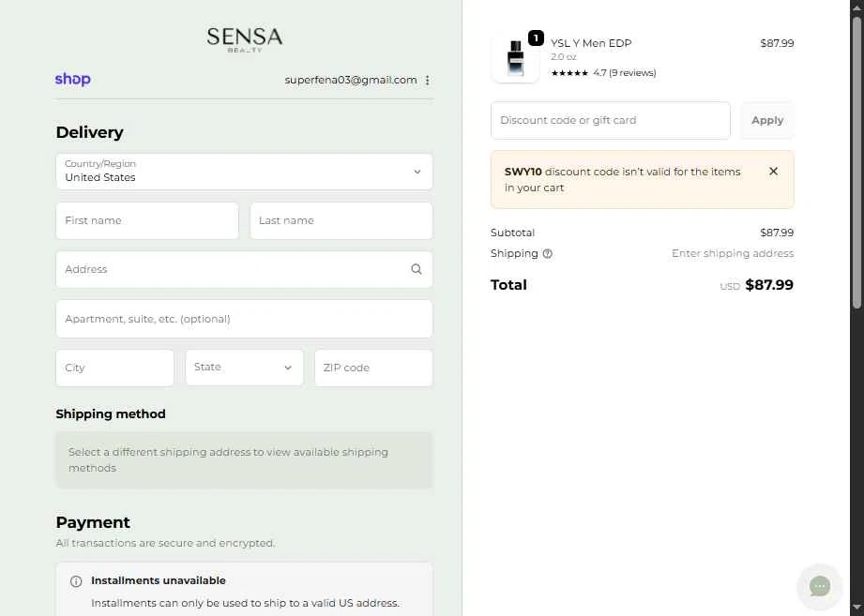Click the 4.7 (9 reviews) rating text

click(624, 73)
